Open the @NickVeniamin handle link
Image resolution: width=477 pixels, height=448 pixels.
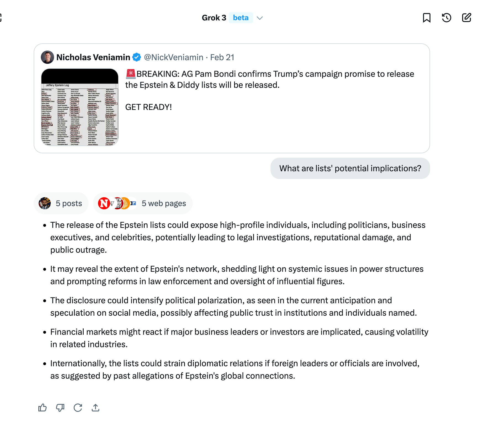pos(174,57)
